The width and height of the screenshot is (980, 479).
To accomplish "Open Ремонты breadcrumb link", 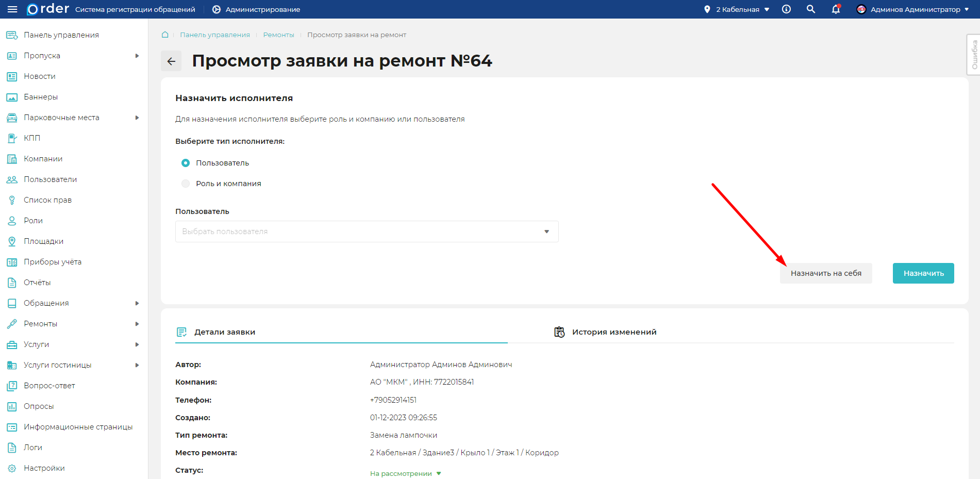I will point(278,35).
